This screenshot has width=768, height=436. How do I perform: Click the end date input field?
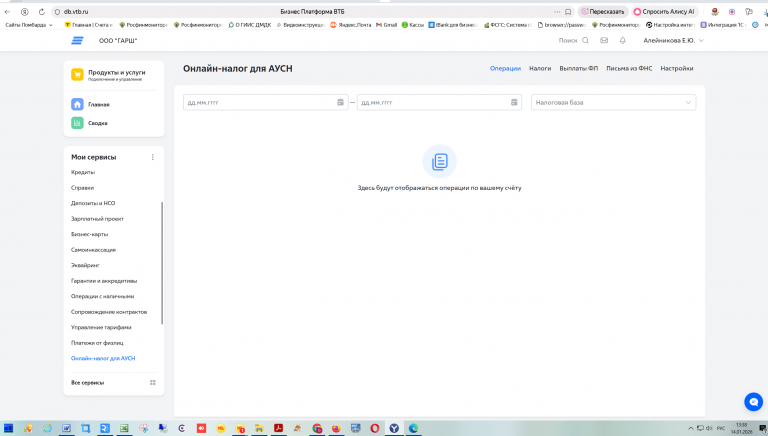(x=439, y=102)
